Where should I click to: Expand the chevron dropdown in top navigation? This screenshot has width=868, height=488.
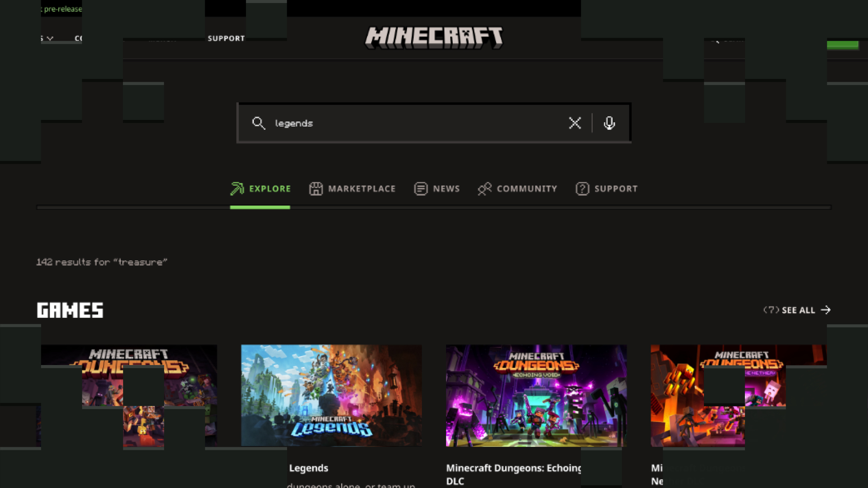[x=50, y=38]
